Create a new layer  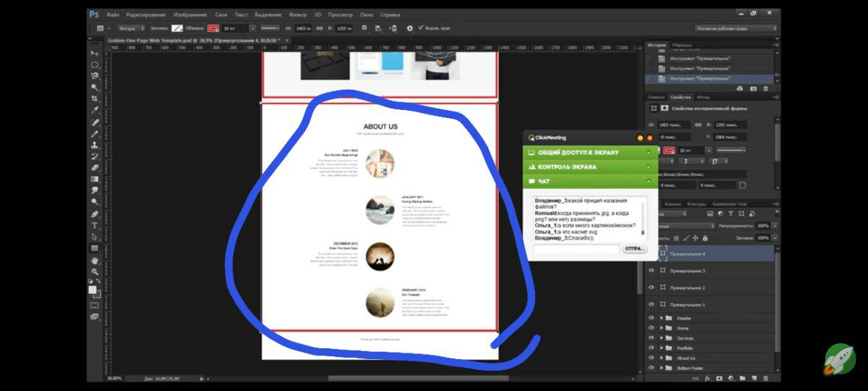tap(754, 378)
